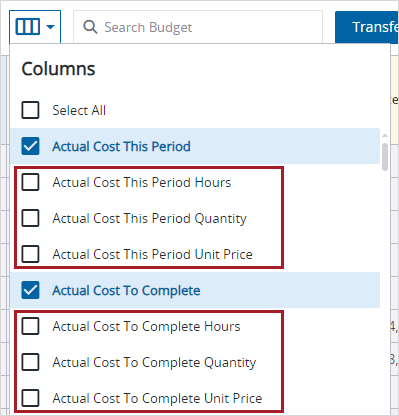
Task: Click the Columns panel heading
Action: 58,69
